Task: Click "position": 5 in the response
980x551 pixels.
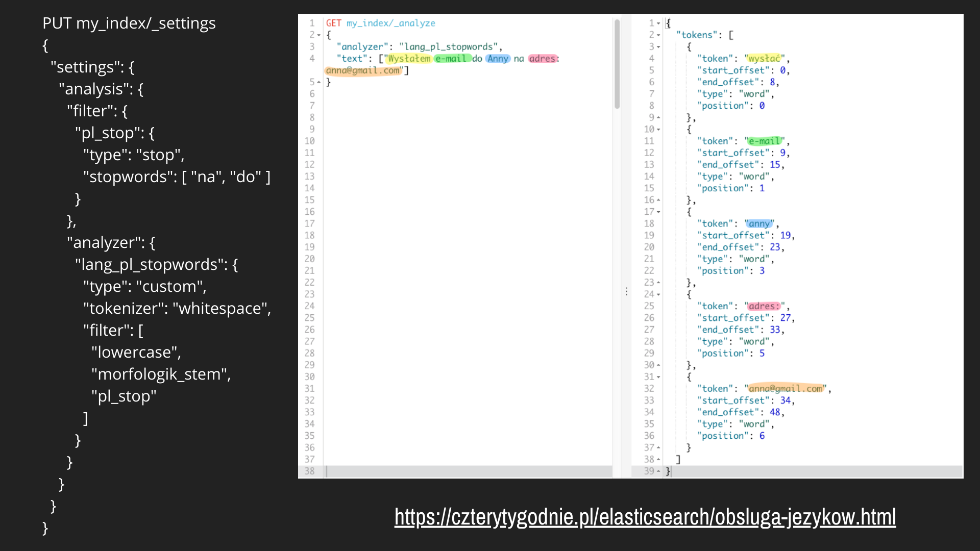Action: (x=731, y=353)
